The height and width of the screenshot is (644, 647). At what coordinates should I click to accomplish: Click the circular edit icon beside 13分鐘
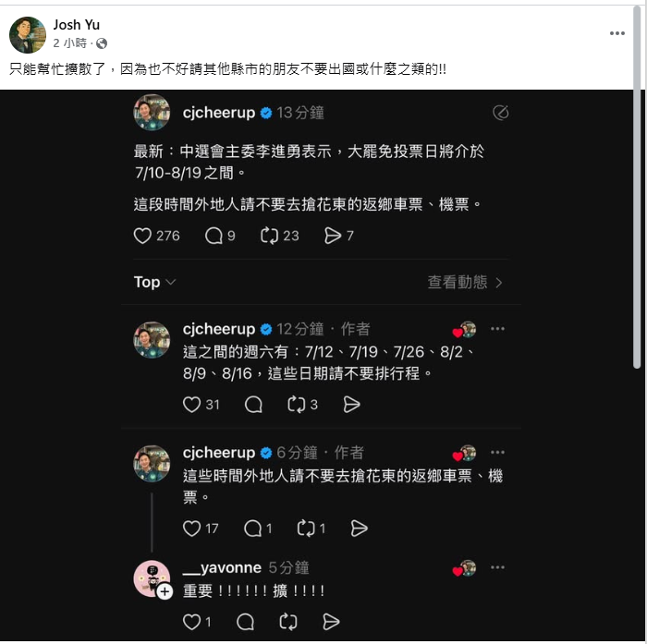[x=501, y=112]
